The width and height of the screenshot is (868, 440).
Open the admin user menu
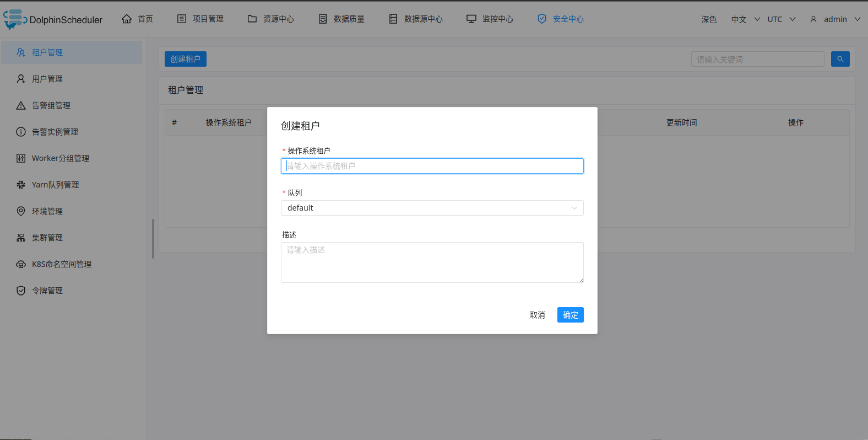pyautogui.click(x=834, y=19)
